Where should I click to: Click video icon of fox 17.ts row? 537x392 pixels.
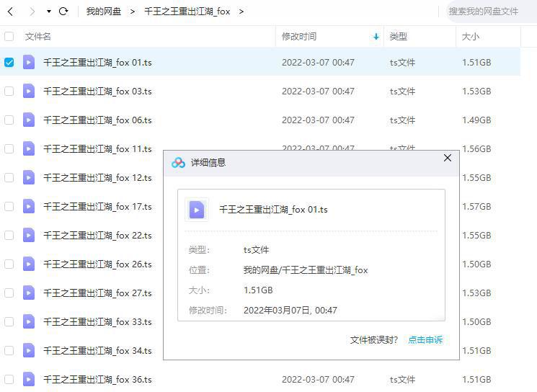click(x=29, y=206)
